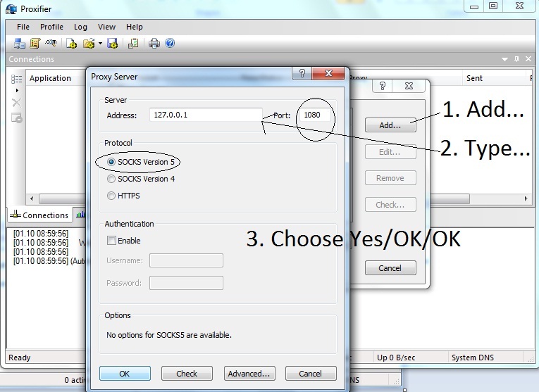Click the Password input field
Screen dimensions: 539x392
[186, 283]
